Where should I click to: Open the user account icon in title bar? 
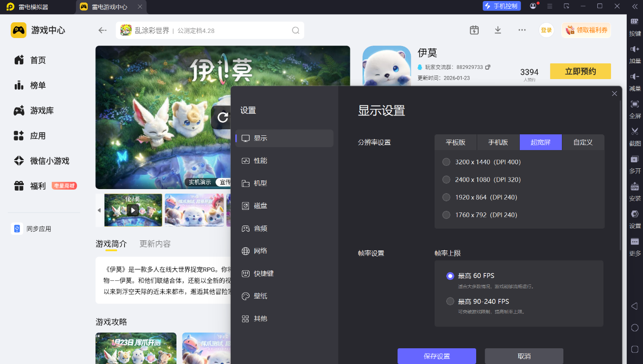point(533,6)
